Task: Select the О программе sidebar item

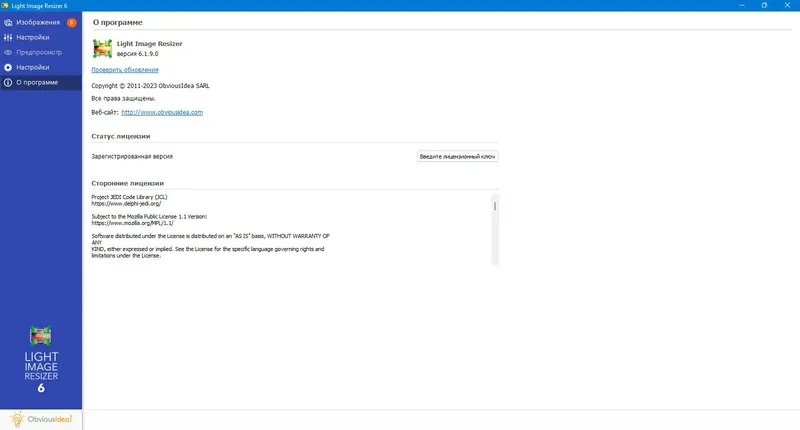Action: click(x=41, y=83)
